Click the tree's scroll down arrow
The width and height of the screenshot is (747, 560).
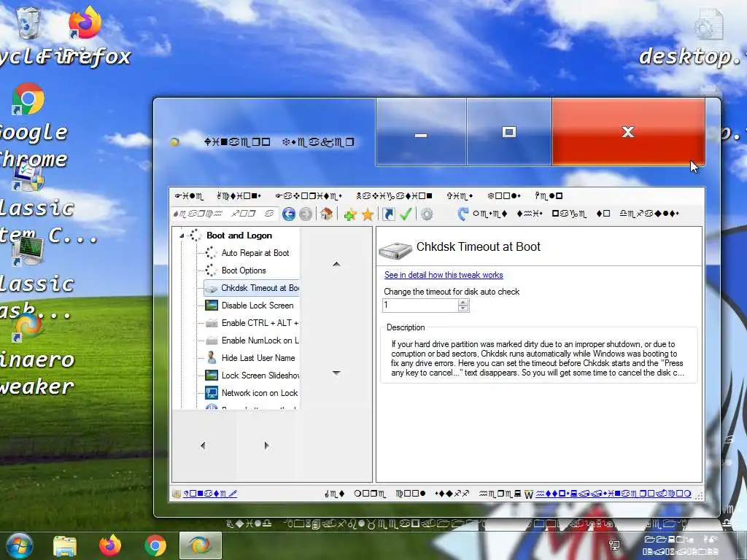coord(336,373)
